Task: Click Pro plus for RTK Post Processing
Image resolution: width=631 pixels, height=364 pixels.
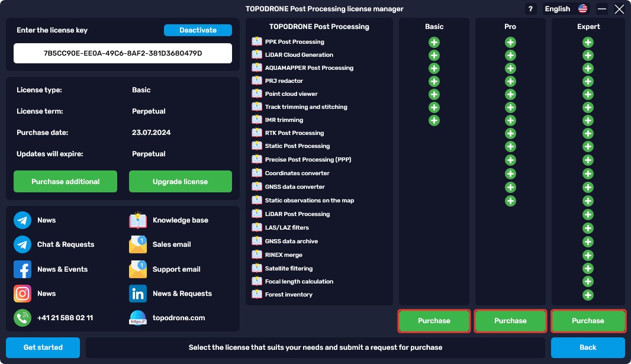Action: click(510, 133)
